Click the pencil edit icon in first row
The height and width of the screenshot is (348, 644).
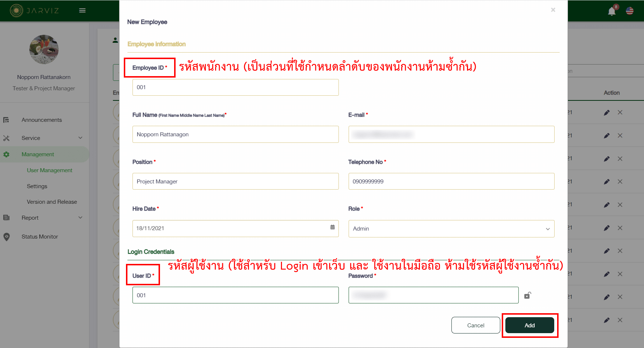coord(607,113)
